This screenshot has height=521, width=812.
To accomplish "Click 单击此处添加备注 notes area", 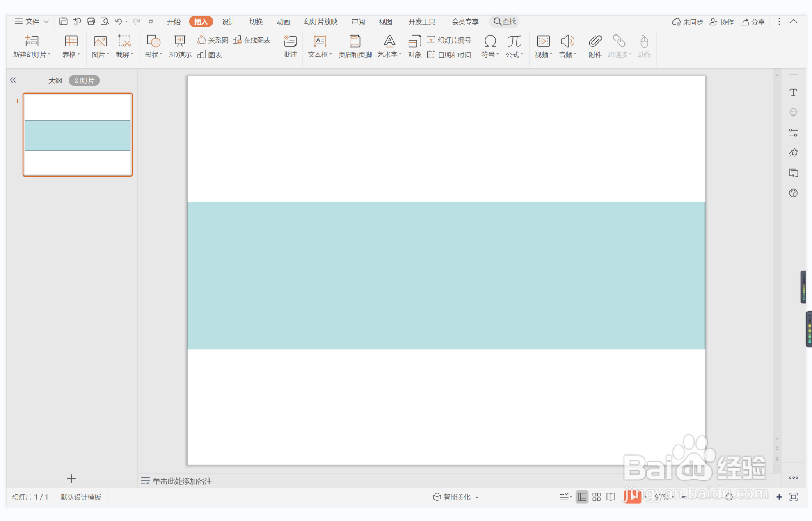I will (182, 481).
